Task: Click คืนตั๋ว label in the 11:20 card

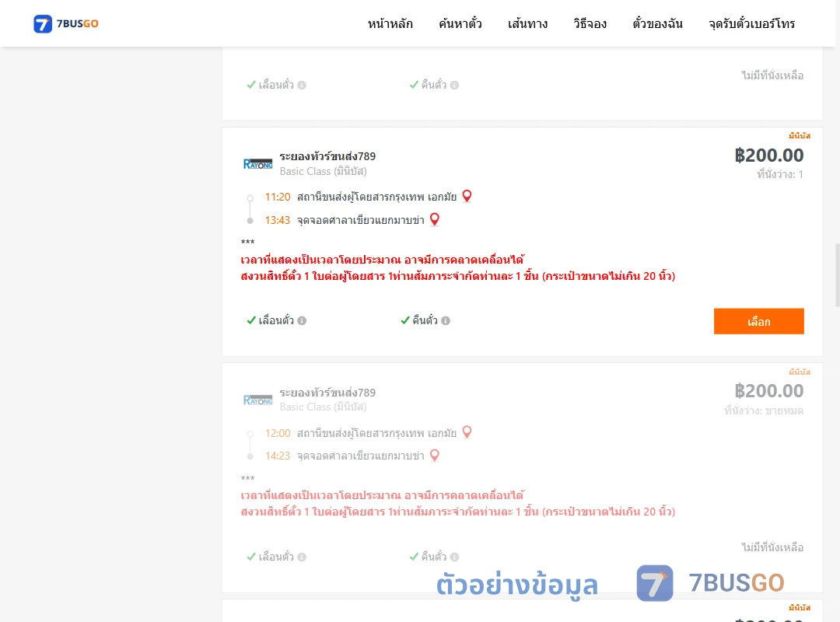Action: point(425,320)
